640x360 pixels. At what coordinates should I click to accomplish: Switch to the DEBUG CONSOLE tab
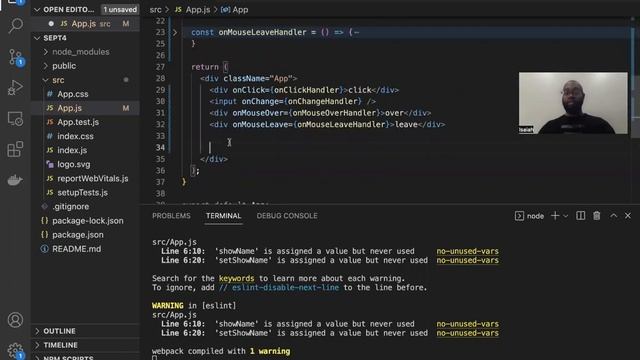coord(287,216)
